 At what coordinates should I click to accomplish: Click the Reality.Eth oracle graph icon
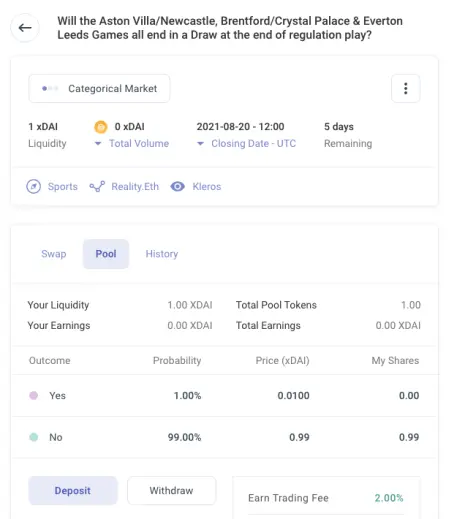[97, 187]
